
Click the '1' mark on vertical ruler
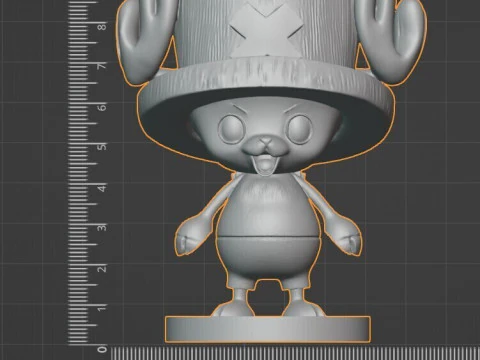point(102,308)
